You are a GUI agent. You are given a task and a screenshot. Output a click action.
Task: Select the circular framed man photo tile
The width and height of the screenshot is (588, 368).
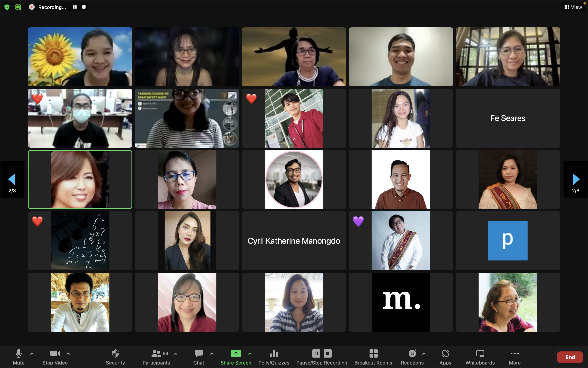pyautogui.click(x=294, y=179)
